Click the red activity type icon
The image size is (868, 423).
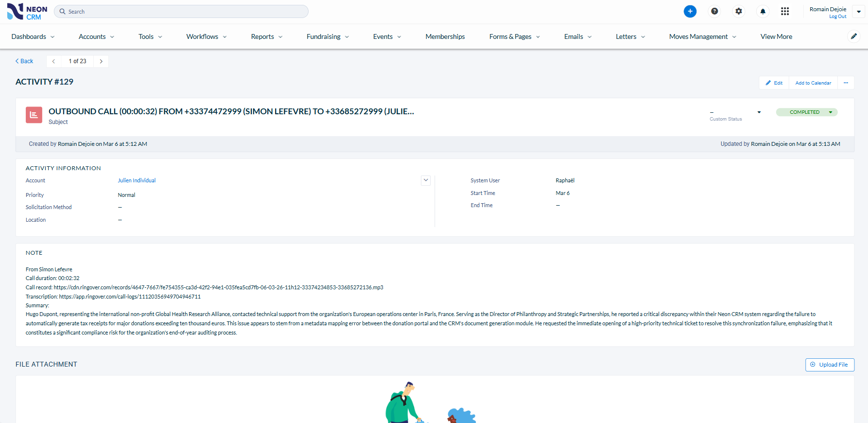[34, 115]
